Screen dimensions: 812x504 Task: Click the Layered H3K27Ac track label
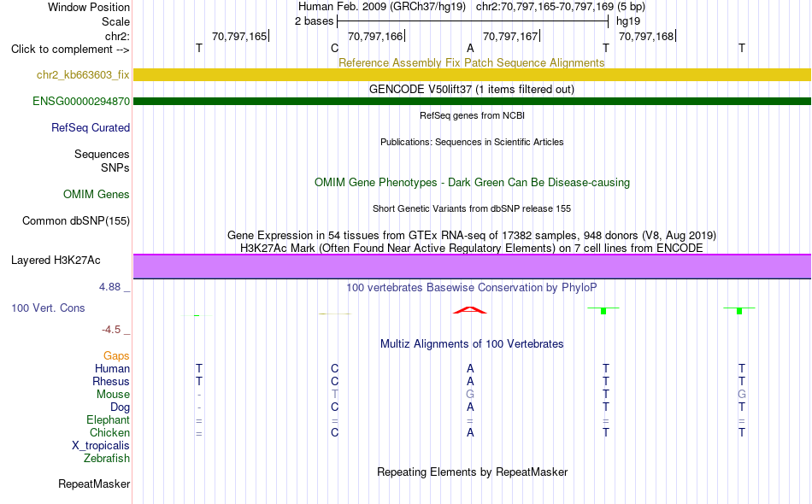pos(56,261)
